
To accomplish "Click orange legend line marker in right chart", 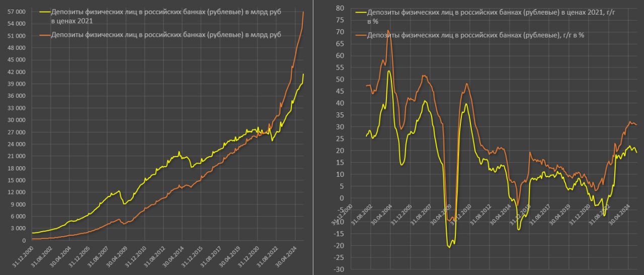I will point(360,35).
